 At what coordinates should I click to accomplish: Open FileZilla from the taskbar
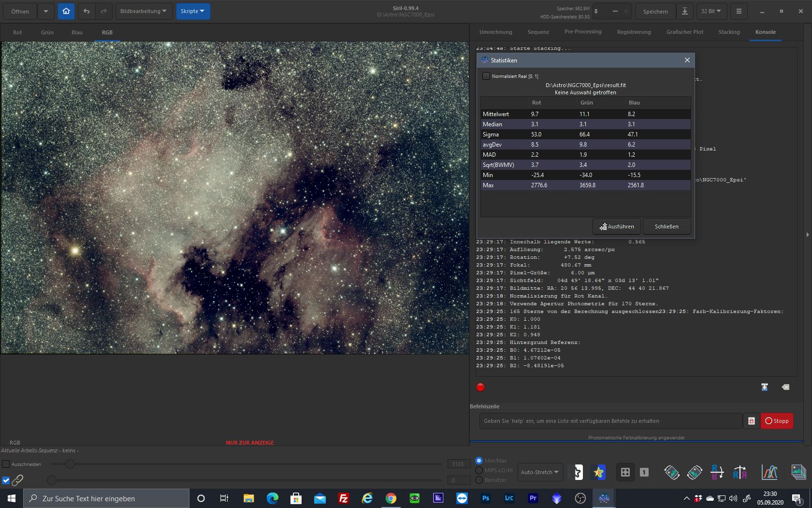pos(344,498)
